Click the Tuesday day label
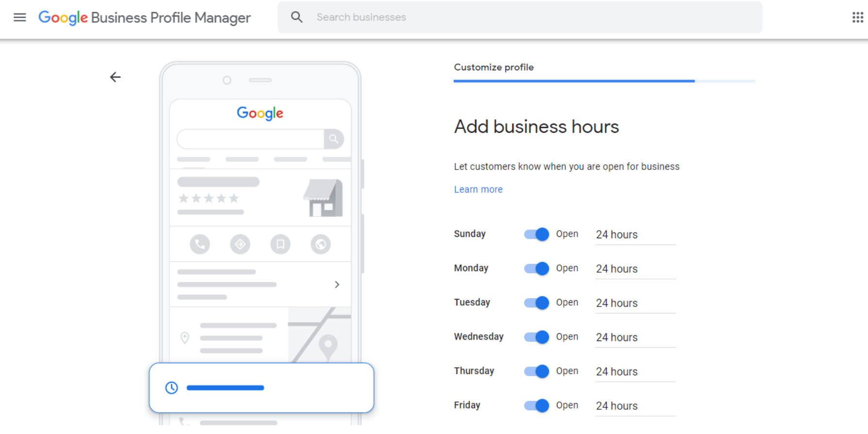 tap(472, 302)
